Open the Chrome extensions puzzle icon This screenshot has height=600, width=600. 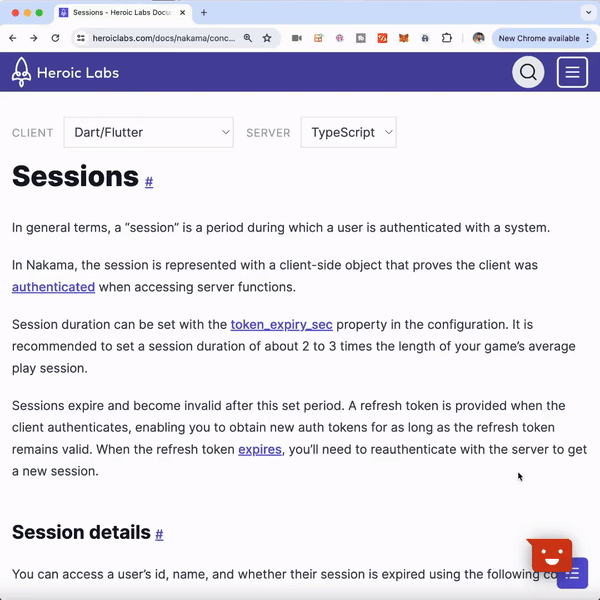click(x=446, y=38)
